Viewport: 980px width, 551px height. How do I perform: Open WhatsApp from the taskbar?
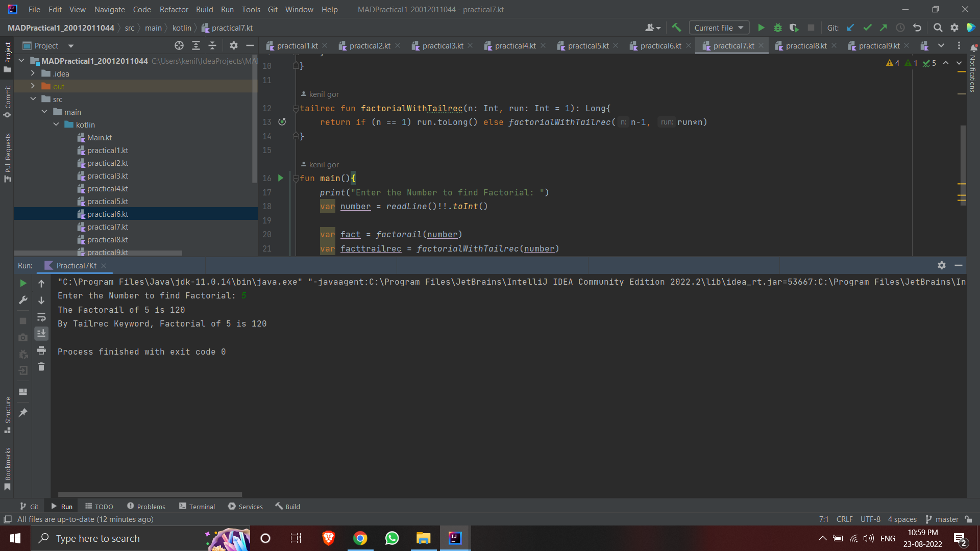[391, 538]
